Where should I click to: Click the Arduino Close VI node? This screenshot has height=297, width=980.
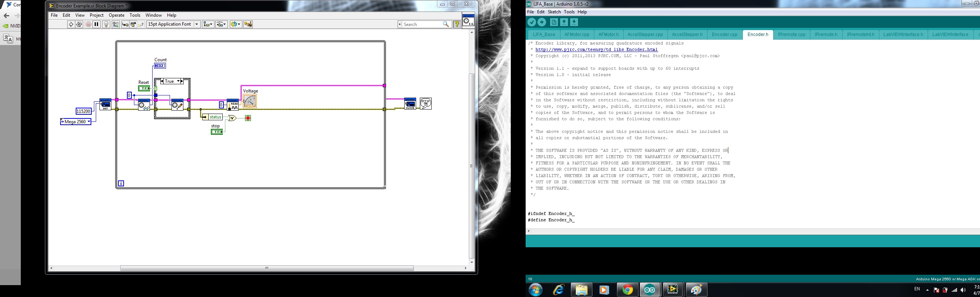click(410, 104)
